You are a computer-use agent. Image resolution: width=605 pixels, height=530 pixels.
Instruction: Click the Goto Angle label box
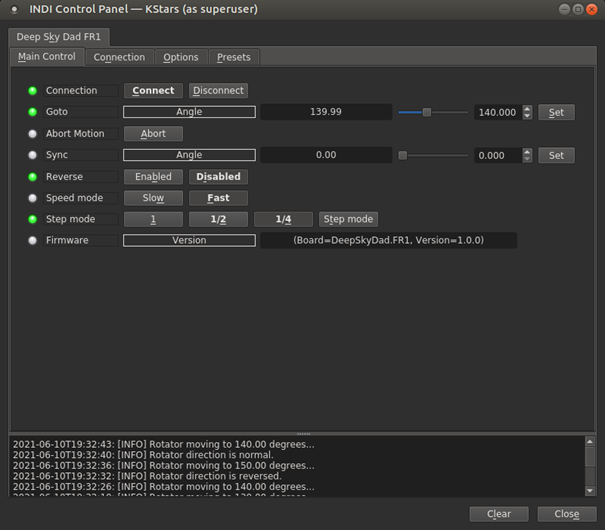189,112
